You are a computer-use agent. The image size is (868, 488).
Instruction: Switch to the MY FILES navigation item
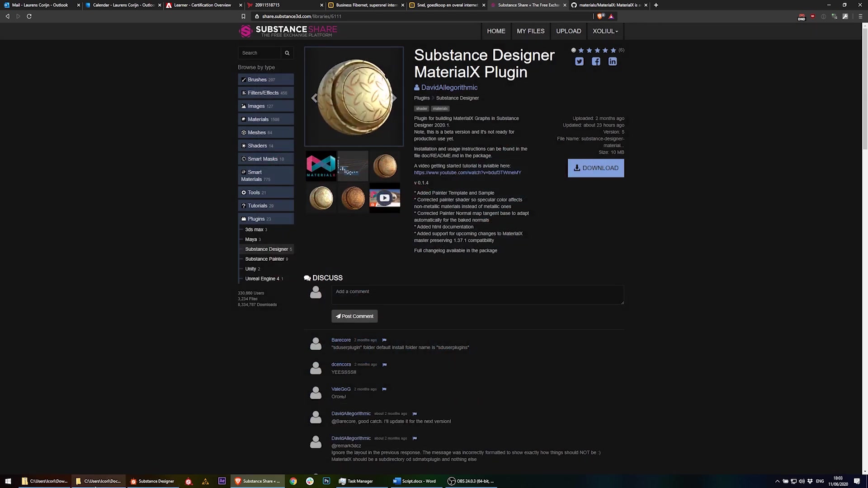click(x=530, y=31)
